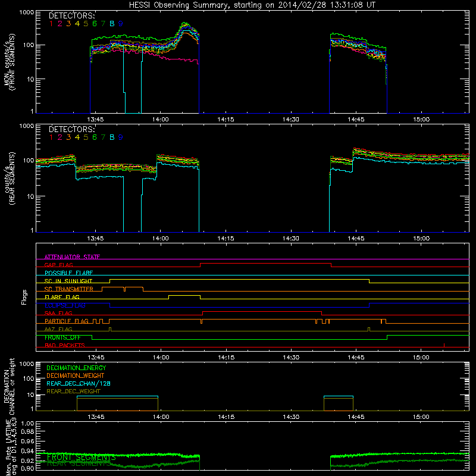Click REAR SEGMENTS label in livetime panel

(x=79, y=464)
